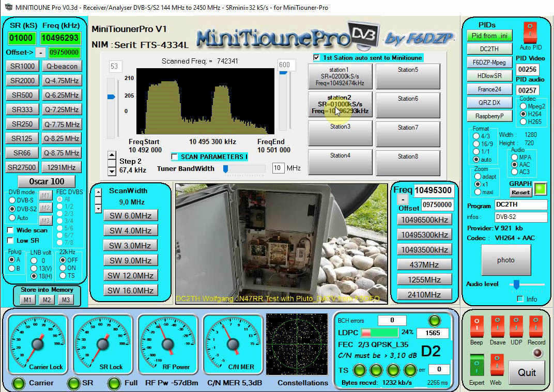The width and height of the screenshot is (554, 392).
Task: Select Zoom maxi radio button
Action: pyautogui.click(x=478, y=192)
